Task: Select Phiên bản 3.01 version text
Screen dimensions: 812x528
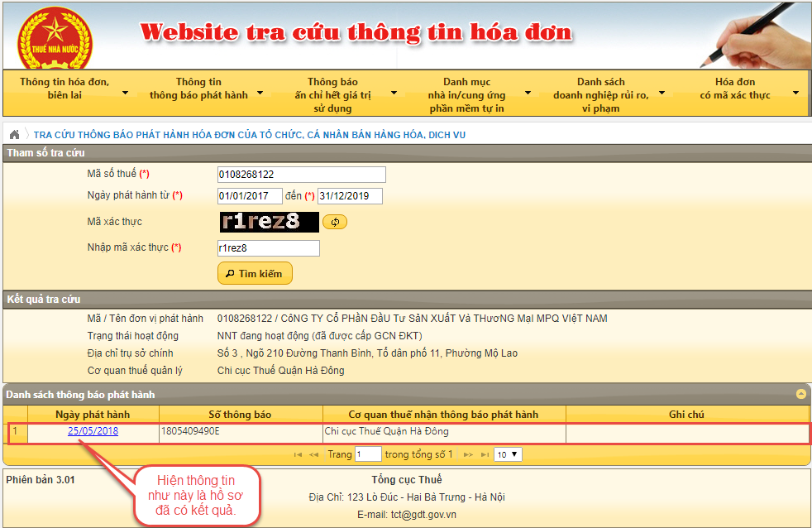Action: click(41, 480)
